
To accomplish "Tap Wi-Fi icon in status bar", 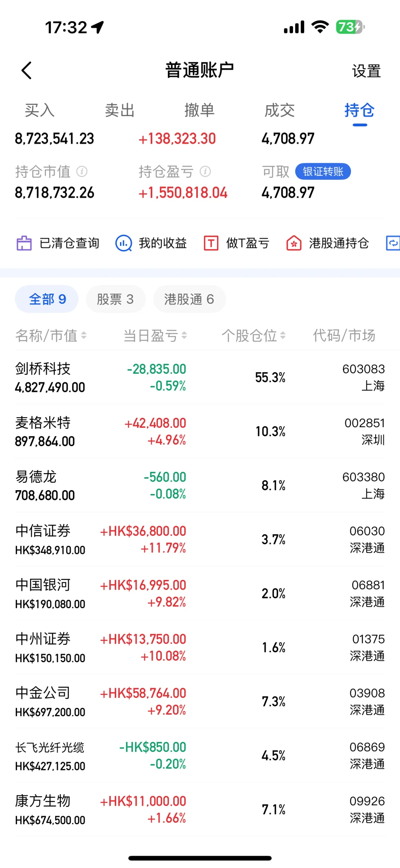I will pos(320,27).
